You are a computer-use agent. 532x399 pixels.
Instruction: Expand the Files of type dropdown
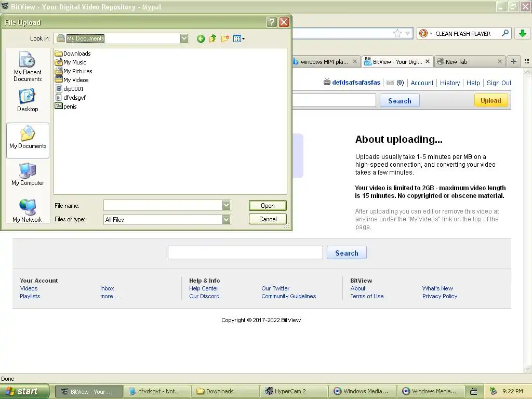227,220
